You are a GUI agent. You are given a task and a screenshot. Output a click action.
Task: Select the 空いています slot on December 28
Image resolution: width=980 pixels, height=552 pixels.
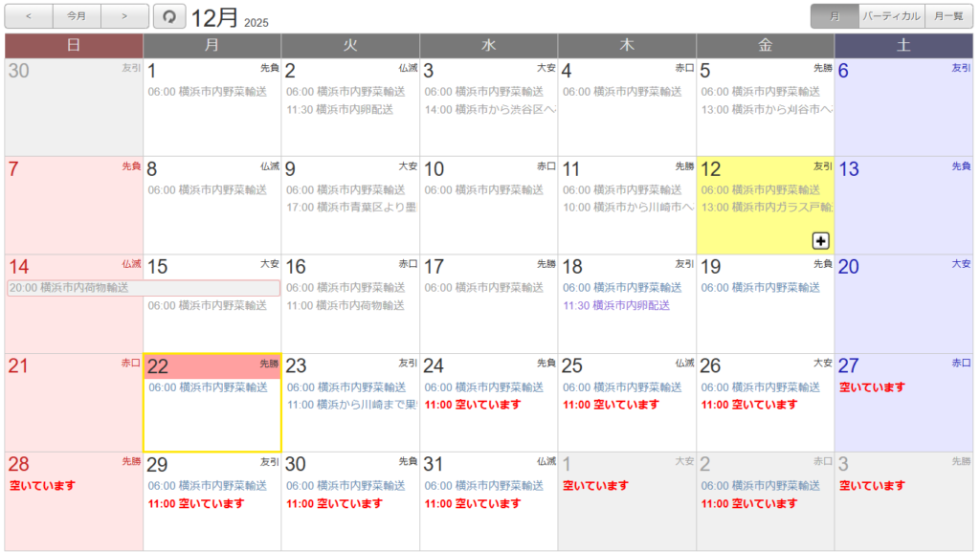pyautogui.click(x=42, y=486)
